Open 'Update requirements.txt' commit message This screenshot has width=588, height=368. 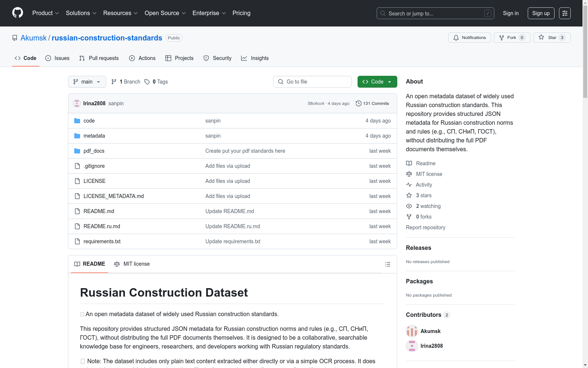point(233,241)
